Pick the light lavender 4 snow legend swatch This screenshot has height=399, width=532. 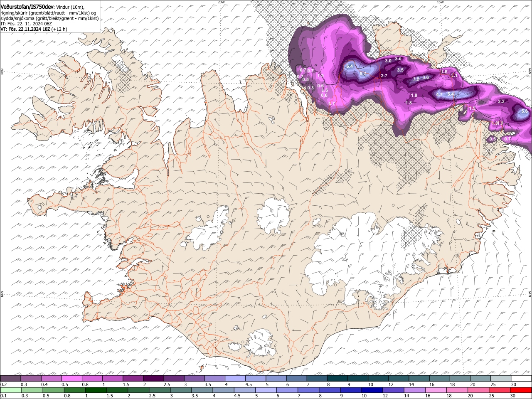[235, 379]
